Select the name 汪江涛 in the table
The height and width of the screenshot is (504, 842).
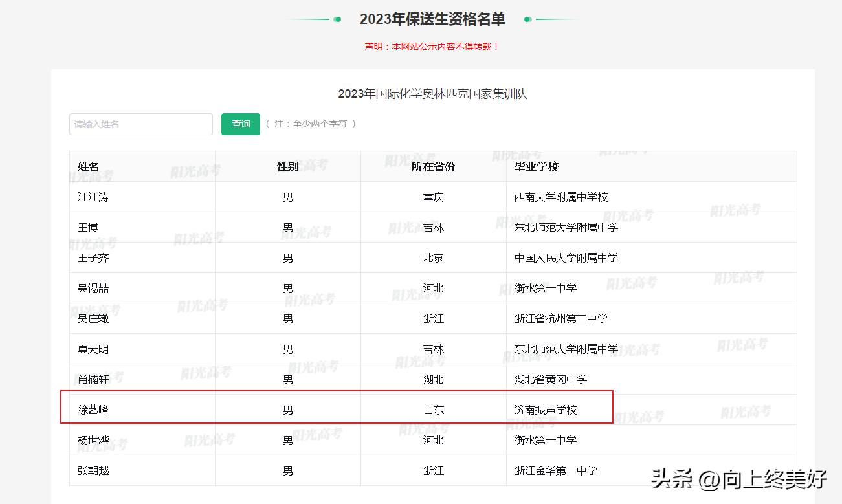(x=93, y=197)
